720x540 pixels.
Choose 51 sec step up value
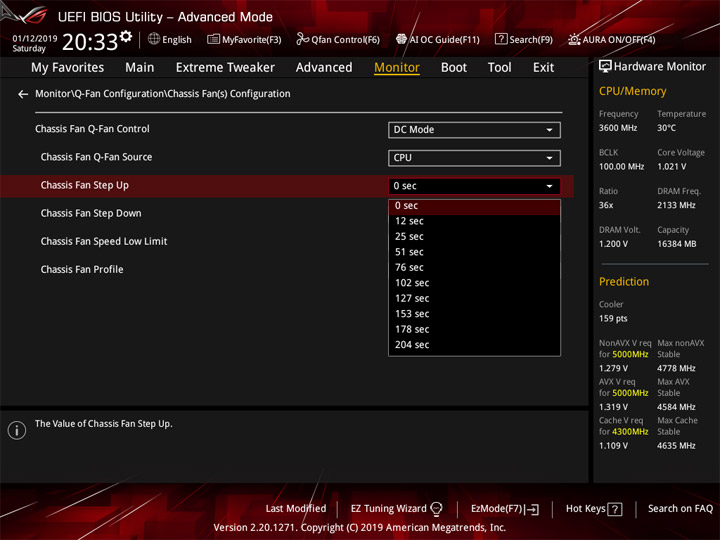pos(474,252)
